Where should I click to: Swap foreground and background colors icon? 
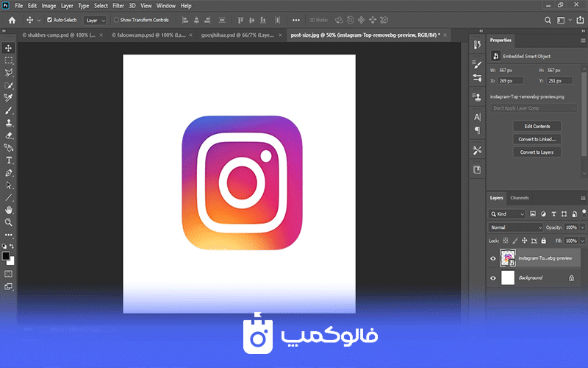click(x=12, y=247)
